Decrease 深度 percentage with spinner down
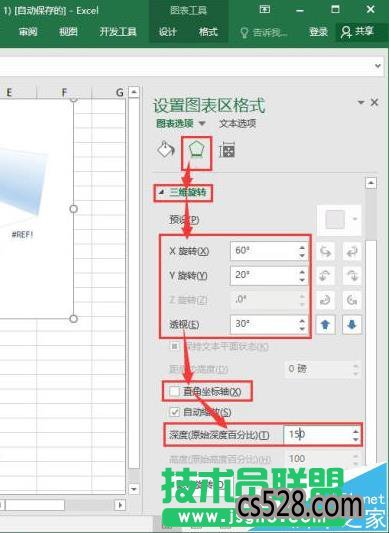Image resolution: width=389 pixels, height=533 pixels. (355, 439)
